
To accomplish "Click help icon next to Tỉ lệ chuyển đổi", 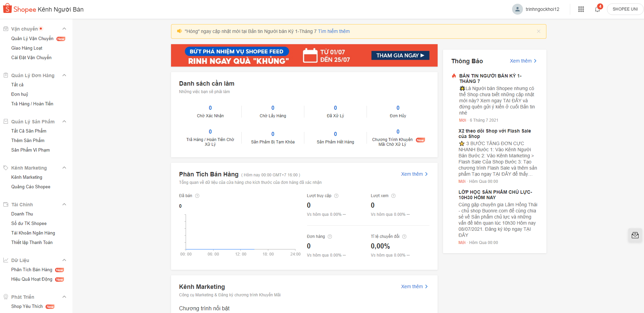I will click(404, 237).
